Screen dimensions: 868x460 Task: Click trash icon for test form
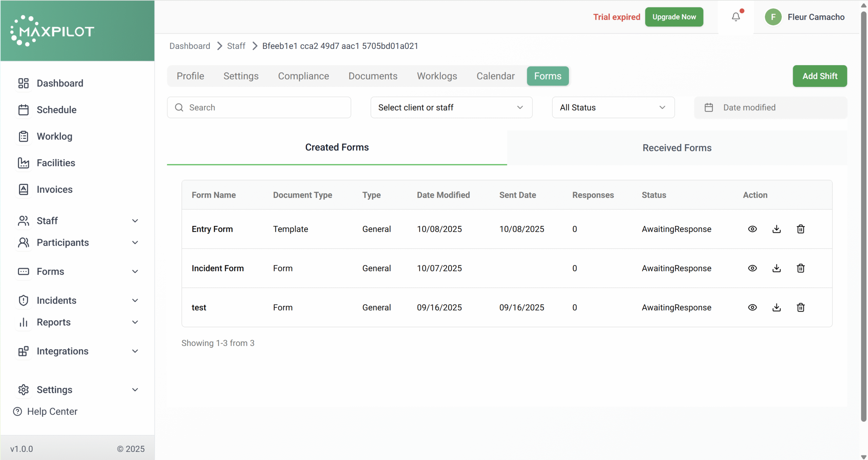(x=801, y=307)
